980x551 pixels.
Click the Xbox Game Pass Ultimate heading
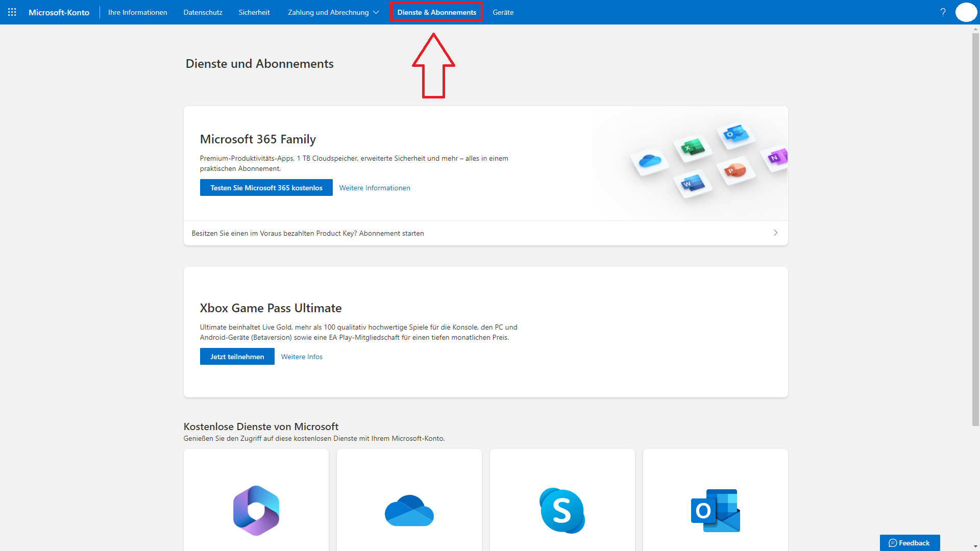pos(271,308)
